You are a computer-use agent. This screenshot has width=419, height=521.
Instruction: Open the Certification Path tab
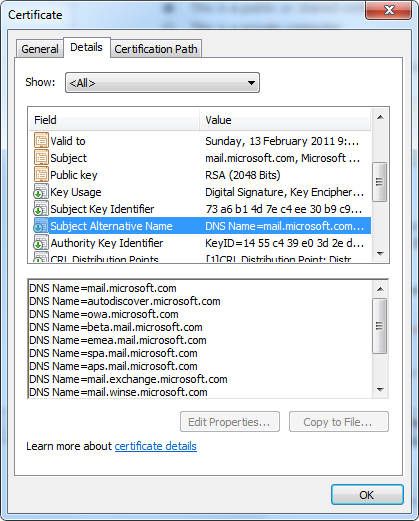[x=156, y=49]
